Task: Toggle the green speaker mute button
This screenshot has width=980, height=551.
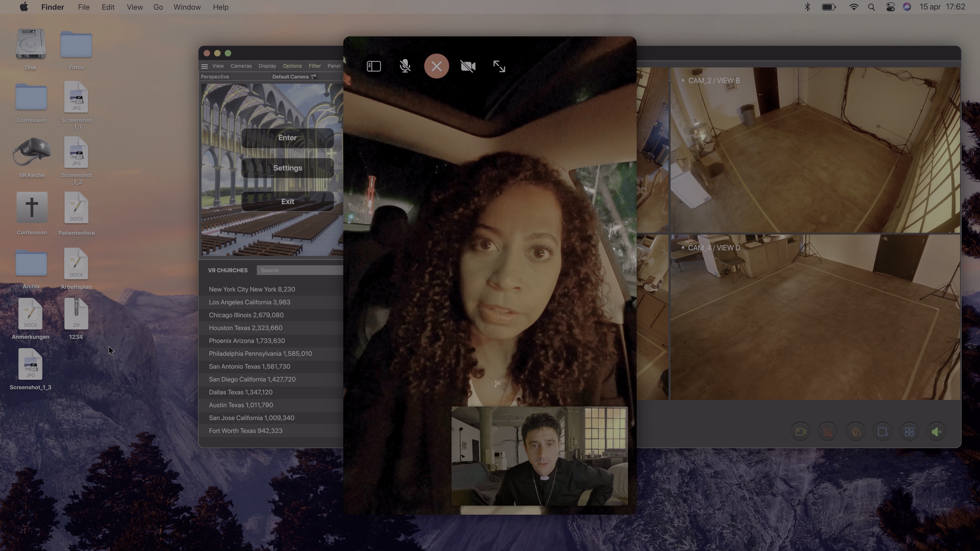Action: point(937,432)
